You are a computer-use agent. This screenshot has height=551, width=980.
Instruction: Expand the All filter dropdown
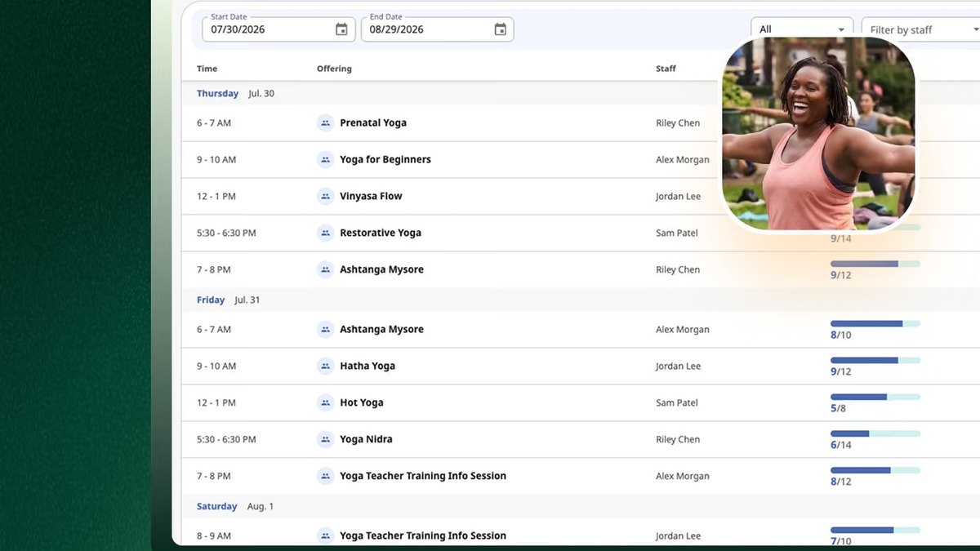[x=802, y=29]
